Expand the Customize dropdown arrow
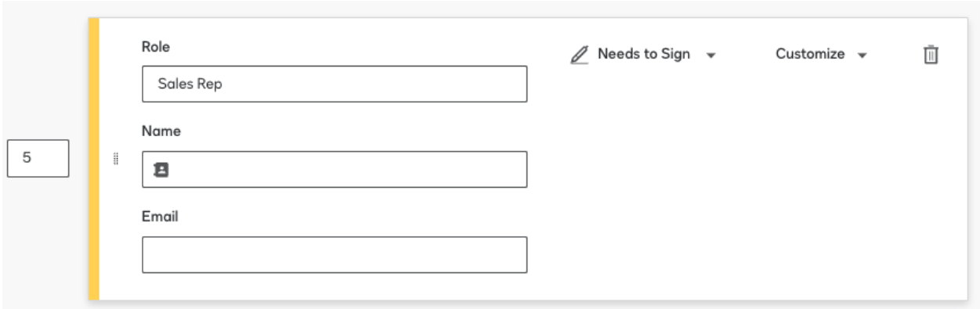This screenshot has height=309, width=980. [x=862, y=56]
